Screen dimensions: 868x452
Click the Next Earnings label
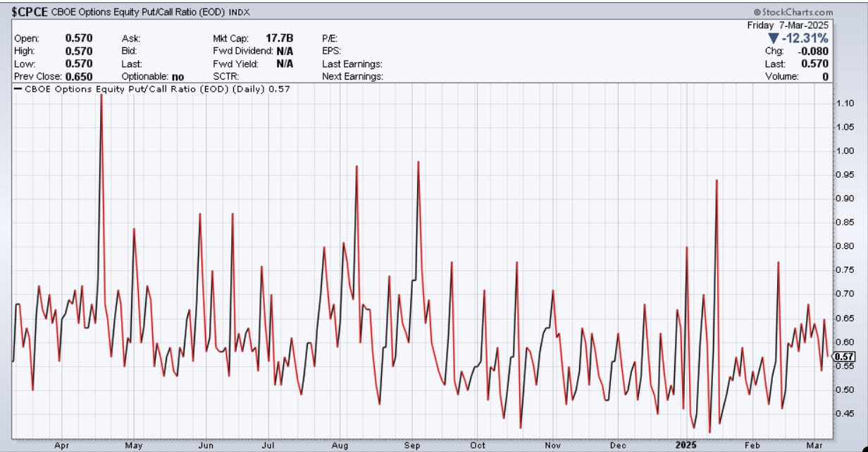(x=352, y=76)
